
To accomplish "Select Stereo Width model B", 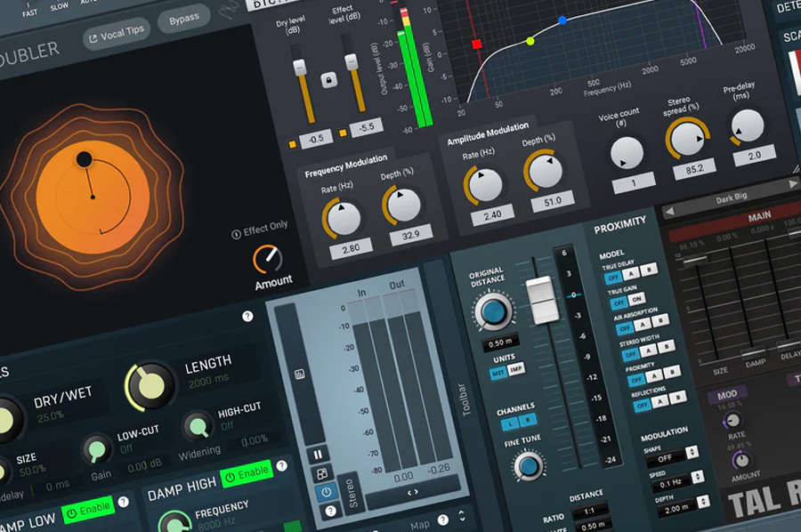I will [666, 347].
